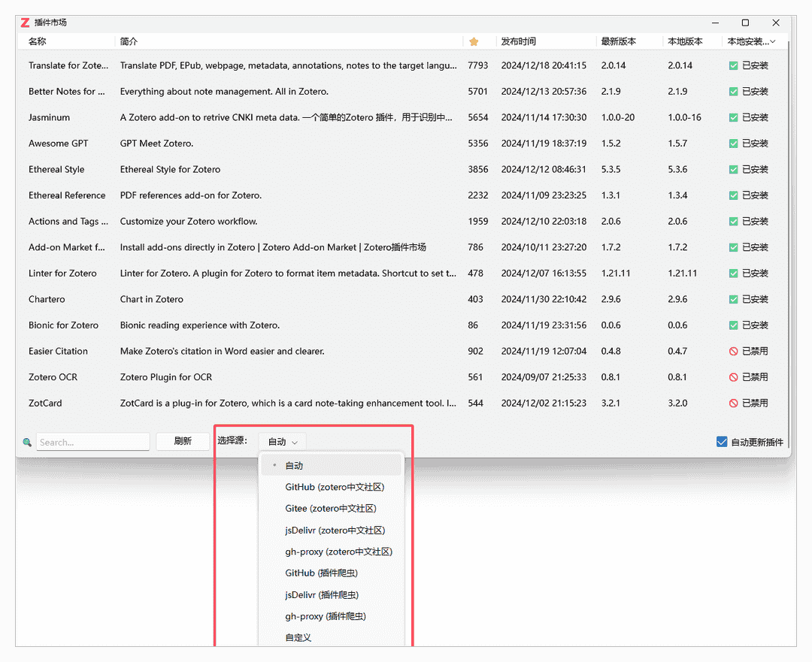This screenshot has height=662, width=812.
Task: Toggle the 自动更新插件 checkbox
Action: pyautogui.click(x=722, y=442)
